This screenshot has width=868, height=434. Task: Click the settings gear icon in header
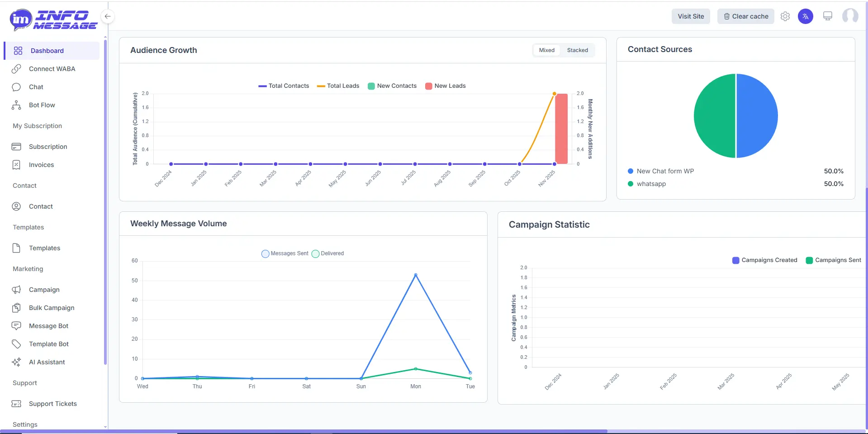coord(785,16)
